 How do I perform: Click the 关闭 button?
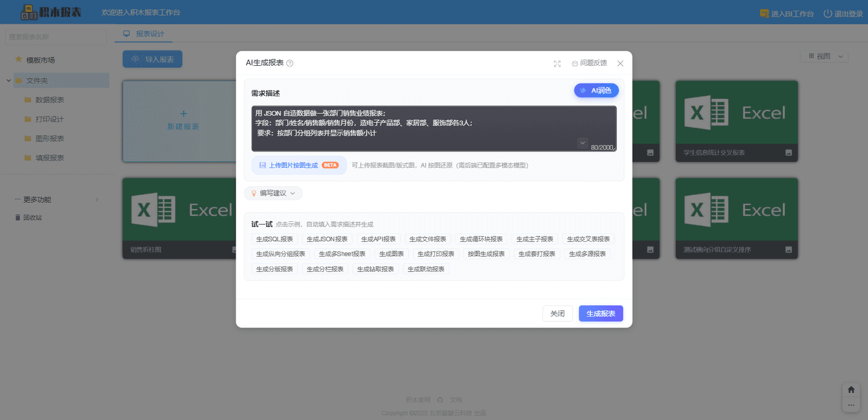pos(557,313)
